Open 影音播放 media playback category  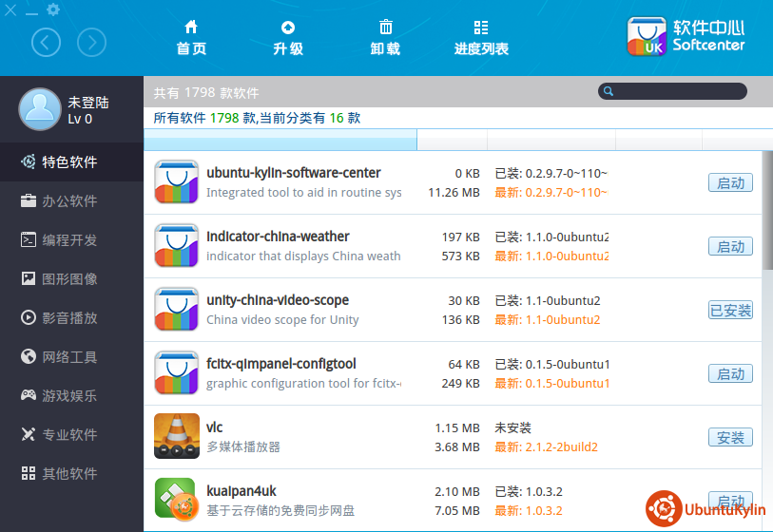click(x=70, y=318)
